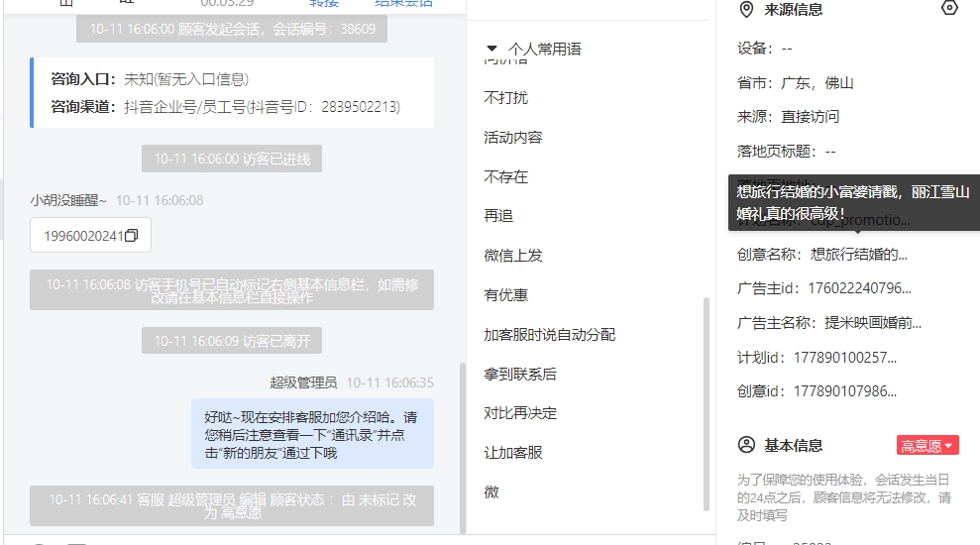The height and width of the screenshot is (545, 980).
Task: Click the 计划id value
Action: point(845,358)
